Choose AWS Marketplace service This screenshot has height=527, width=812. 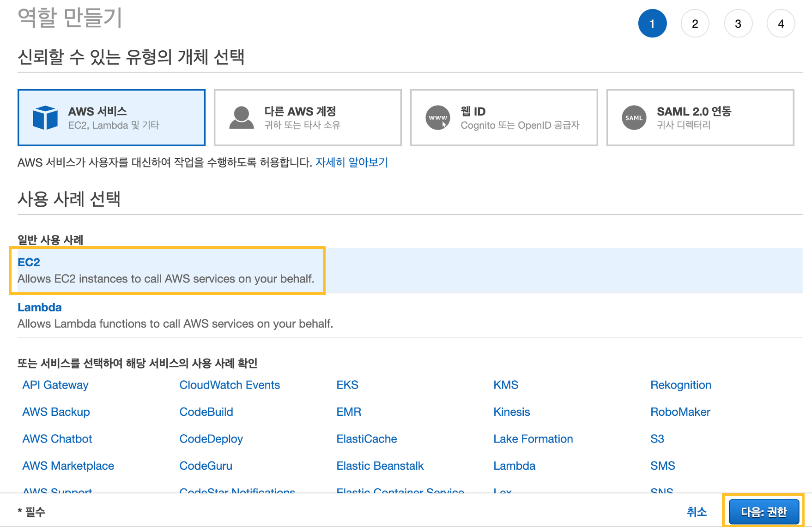[x=68, y=466]
